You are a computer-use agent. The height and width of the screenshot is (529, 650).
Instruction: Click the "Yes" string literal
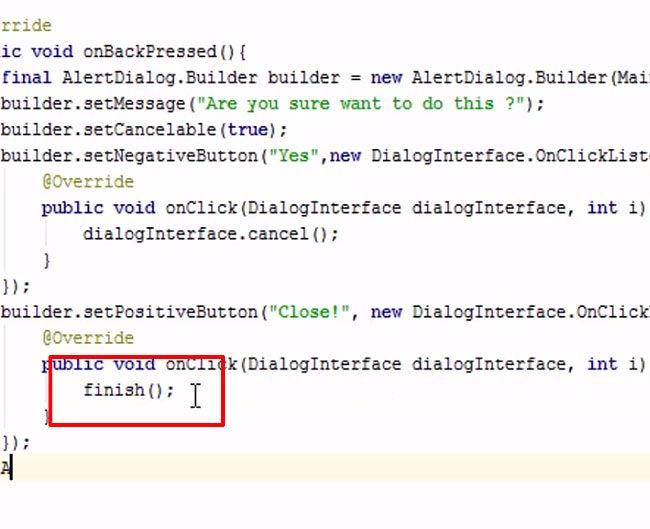293,156
